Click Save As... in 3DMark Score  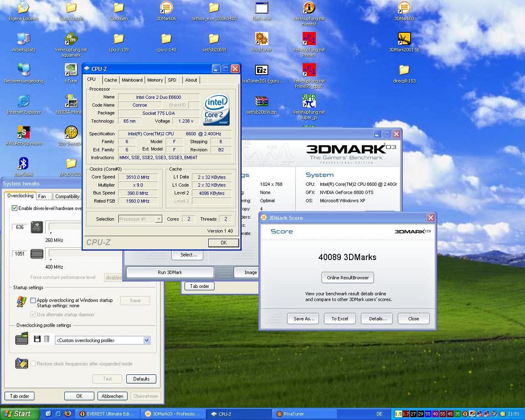click(303, 318)
